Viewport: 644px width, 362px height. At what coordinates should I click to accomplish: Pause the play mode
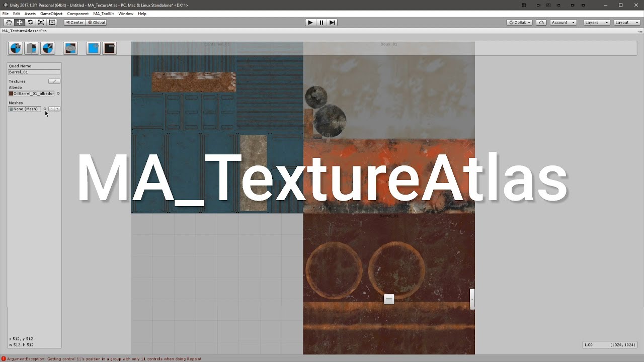tap(321, 22)
